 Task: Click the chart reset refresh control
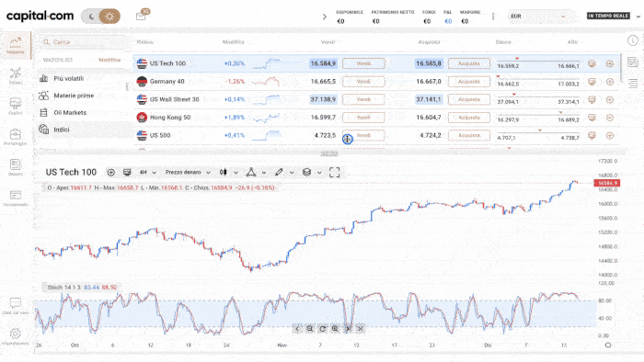[322, 329]
